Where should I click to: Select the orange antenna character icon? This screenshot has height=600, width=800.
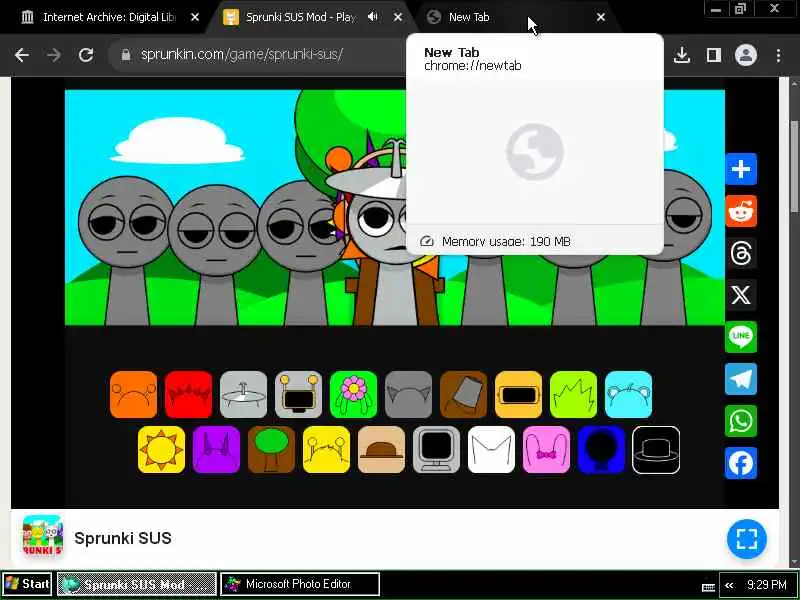click(134, 394)
